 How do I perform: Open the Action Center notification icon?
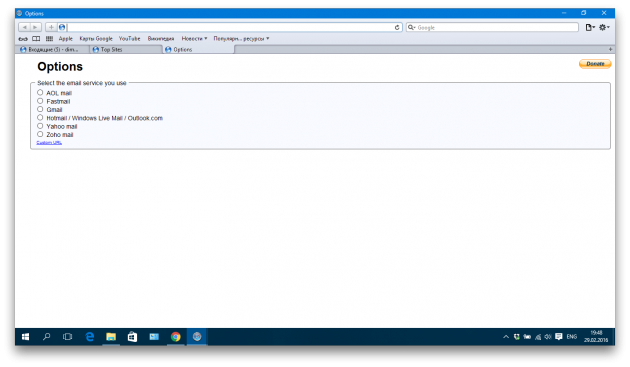[x=558, y=337]
